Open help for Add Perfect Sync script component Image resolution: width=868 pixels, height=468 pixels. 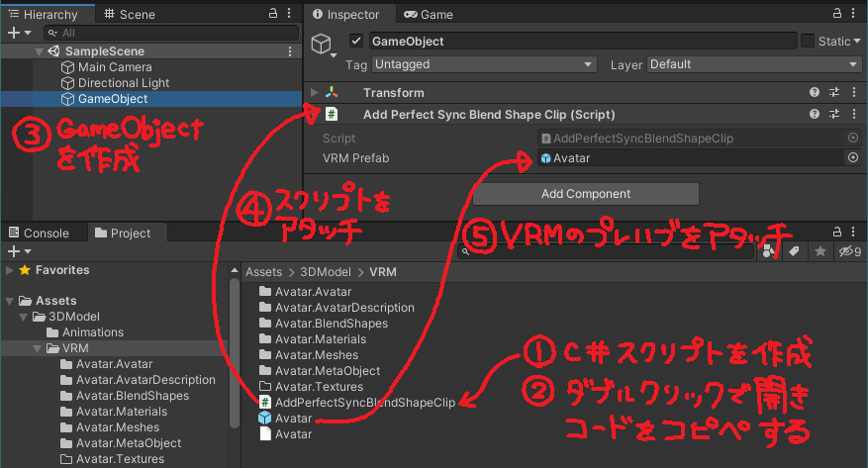pyautogui.click(x=815, y=114)
